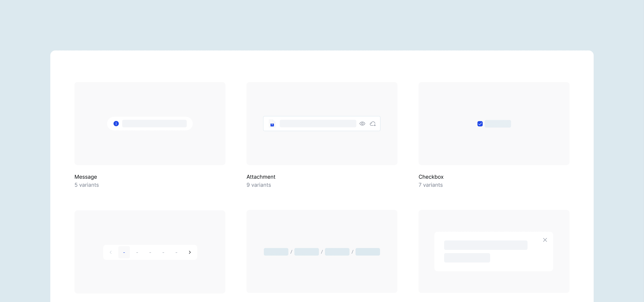This screenshot has width=644, height=302.
Task: Click the cloud download icon
Action: click(x=372, y=124)
